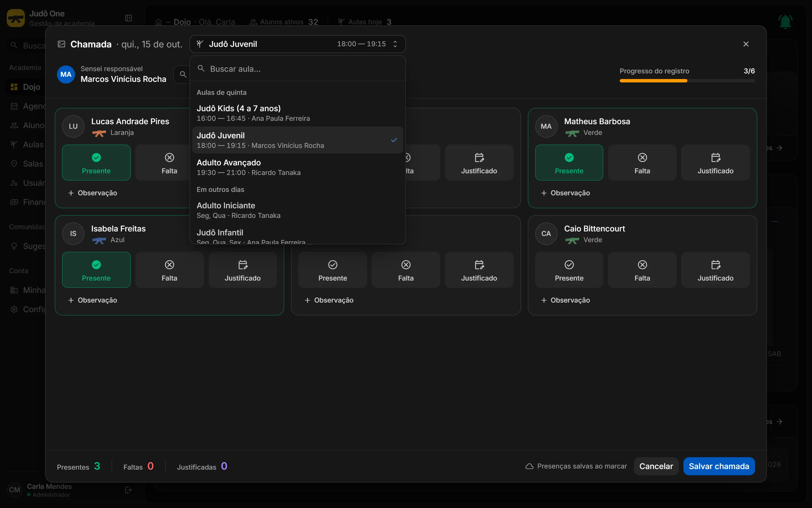
Task: Click the notification bell icon
Action: [785, 22]
